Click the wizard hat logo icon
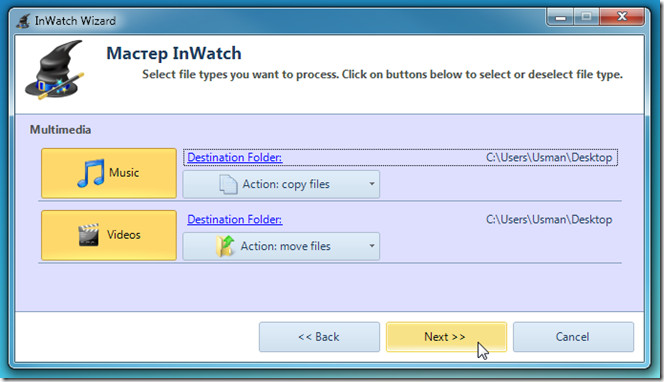Viewport: 664px width, 382px height. point(54,70)
